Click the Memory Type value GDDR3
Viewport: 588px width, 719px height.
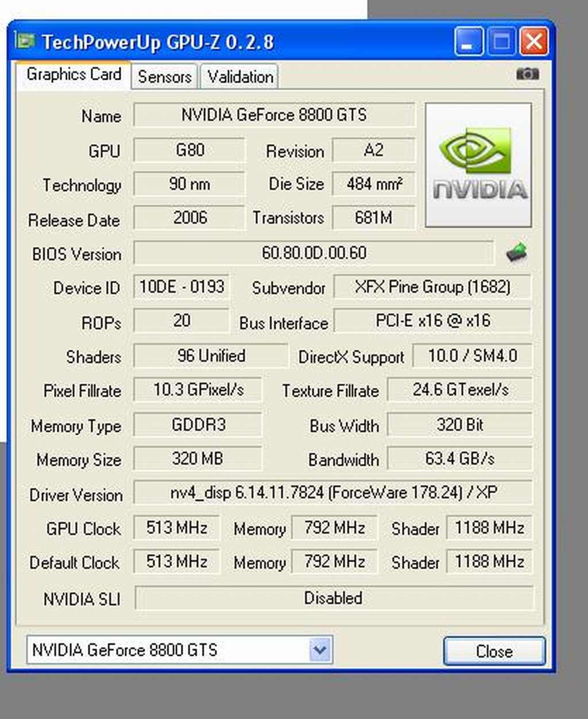(198, 424)
